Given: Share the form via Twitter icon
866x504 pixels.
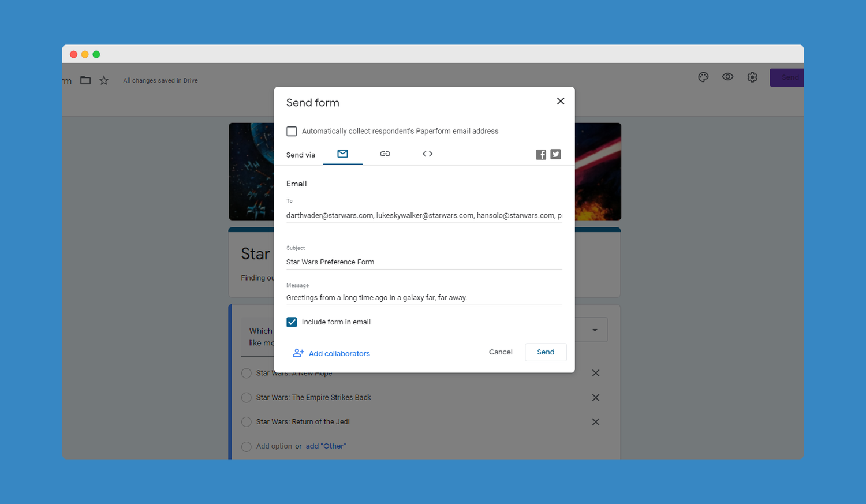Looking at the screenshot, I should pyautogui.click(x=555, y=154).
